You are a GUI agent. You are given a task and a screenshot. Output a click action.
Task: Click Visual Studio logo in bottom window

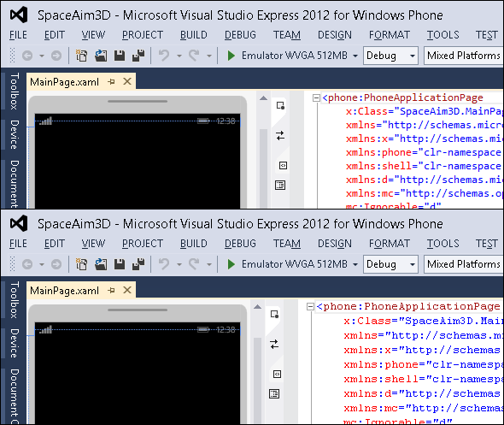(19, 223)
